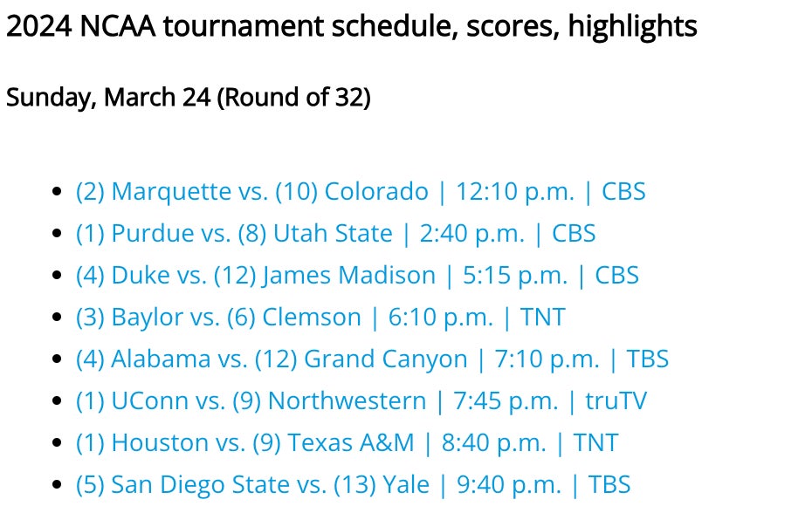812x513 pixels.
Task: Click the 2024 NCAA tournament schedule heading
Action: (x=352, y=27)
